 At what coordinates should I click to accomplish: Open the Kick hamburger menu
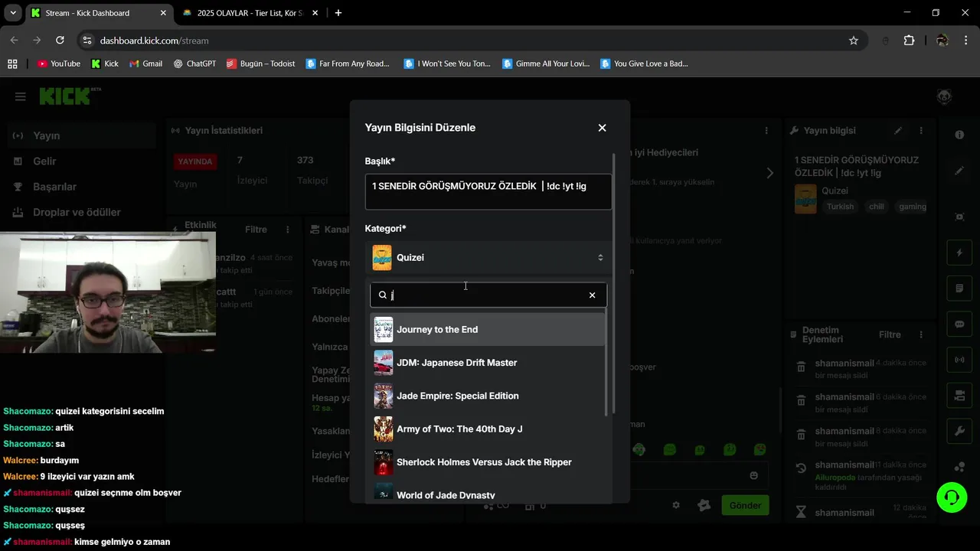(x=20, y=96)
